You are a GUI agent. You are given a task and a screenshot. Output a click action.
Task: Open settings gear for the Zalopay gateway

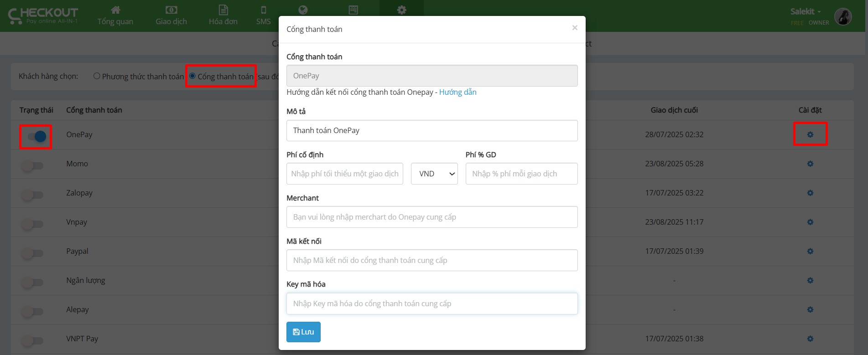(x=810, y=193)
